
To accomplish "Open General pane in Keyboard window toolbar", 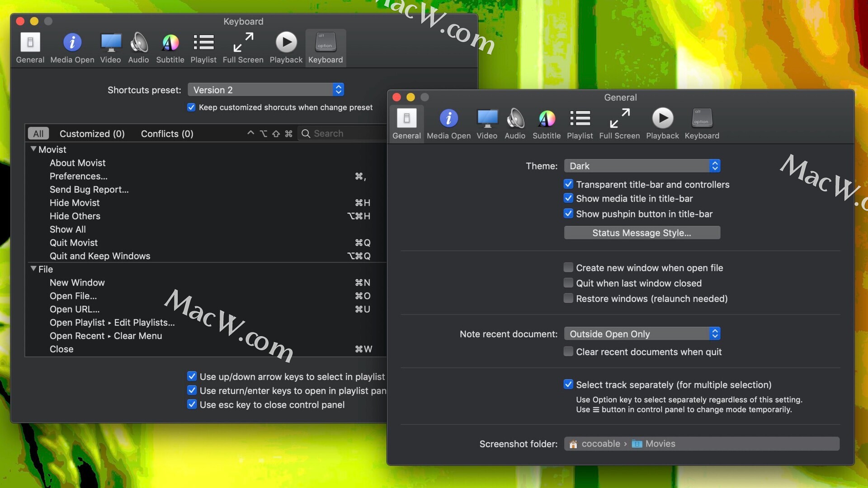I will [30, 48].
